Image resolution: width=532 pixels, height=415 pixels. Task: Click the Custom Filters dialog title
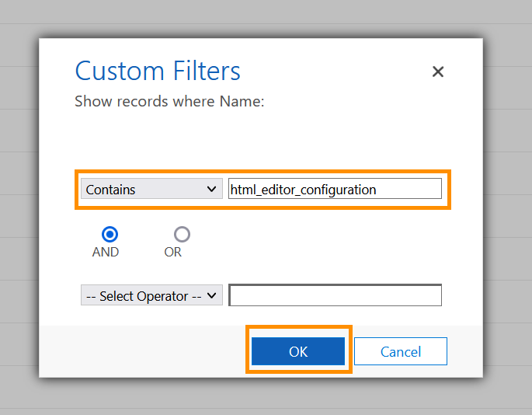point(158,71)
